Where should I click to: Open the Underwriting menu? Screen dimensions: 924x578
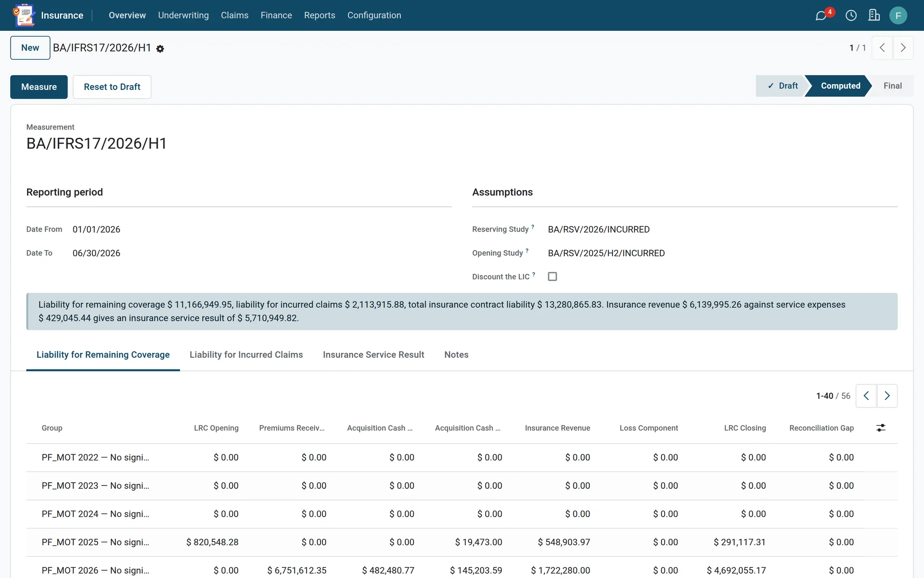[x=183, y=15]
